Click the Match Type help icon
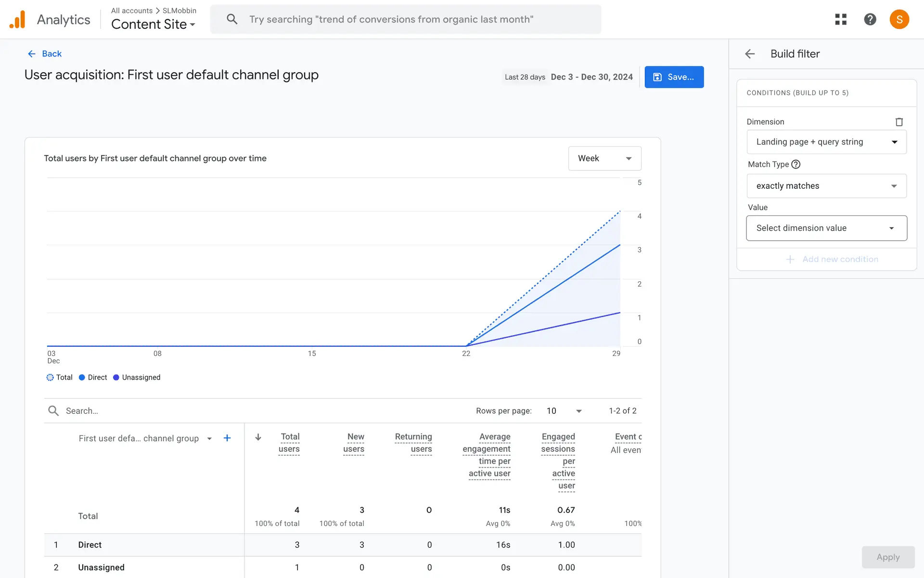924x578 pixels. 796,164
